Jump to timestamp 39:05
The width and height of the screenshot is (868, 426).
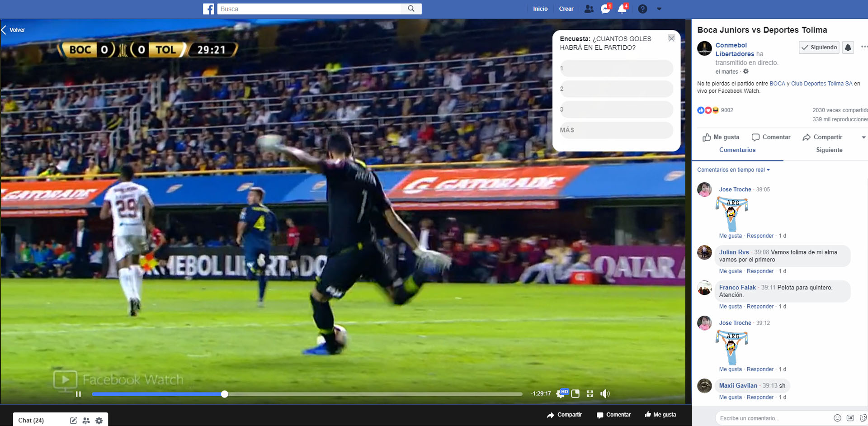tap(763, 189)
